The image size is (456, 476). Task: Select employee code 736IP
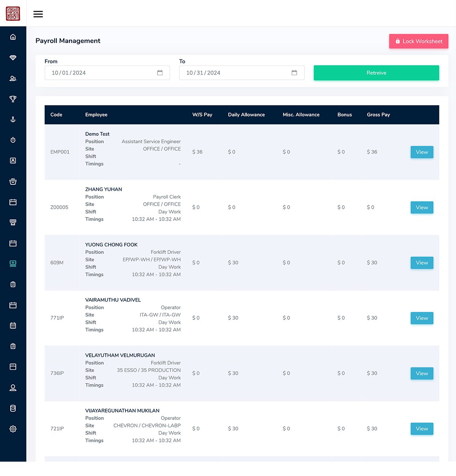tap(57, 373)
